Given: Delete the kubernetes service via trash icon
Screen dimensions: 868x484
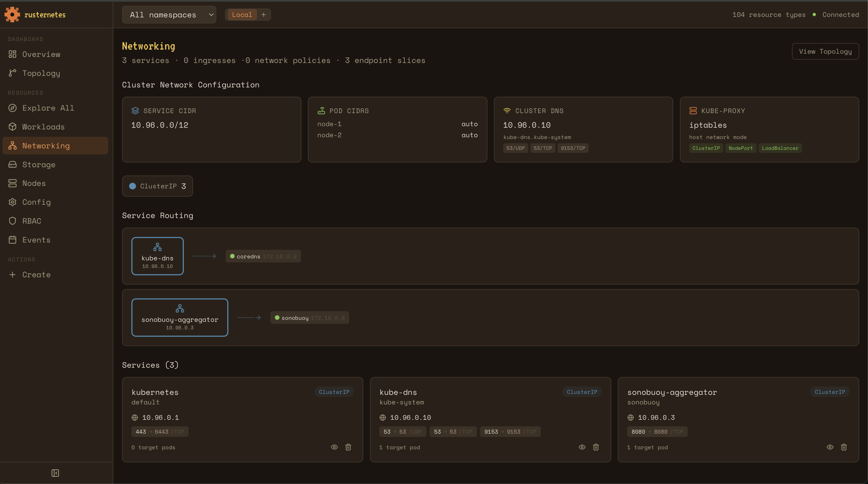Looking at the screenshot, I should click(x=348, y=447).
